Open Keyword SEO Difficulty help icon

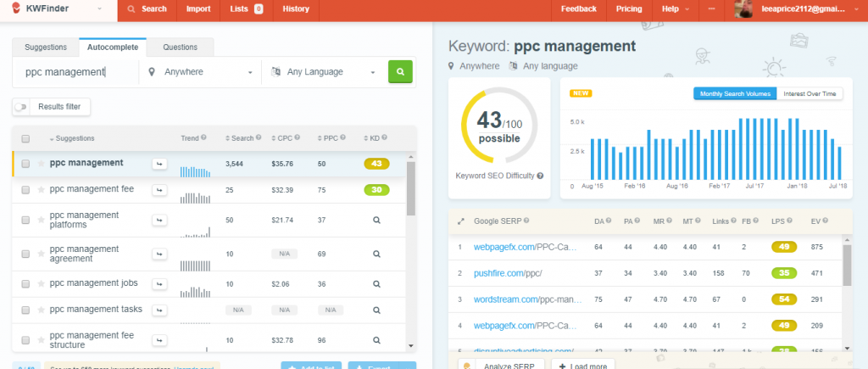click(x=540, y=176)
